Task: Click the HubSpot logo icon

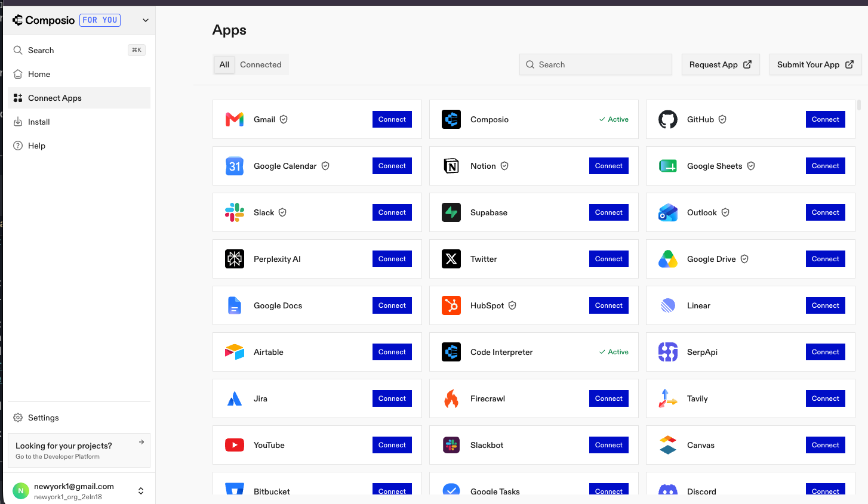Action: [451, 305]
